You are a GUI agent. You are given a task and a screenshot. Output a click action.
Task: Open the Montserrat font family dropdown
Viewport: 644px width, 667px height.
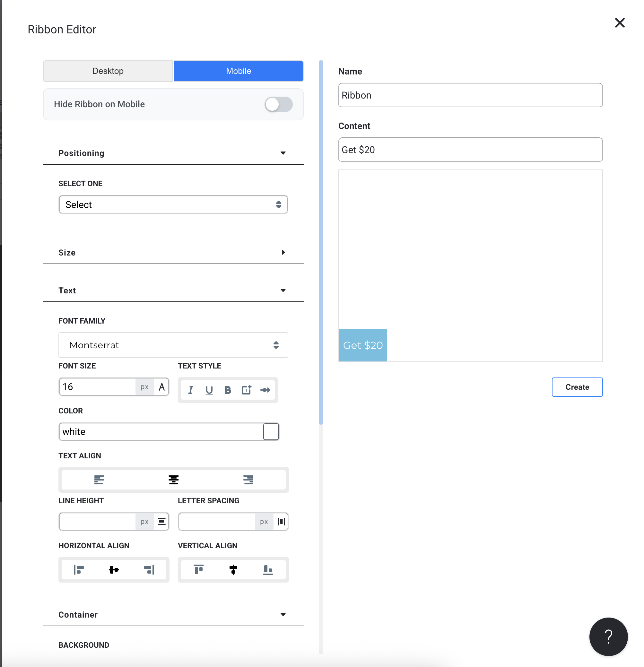[x=173, y=345]
